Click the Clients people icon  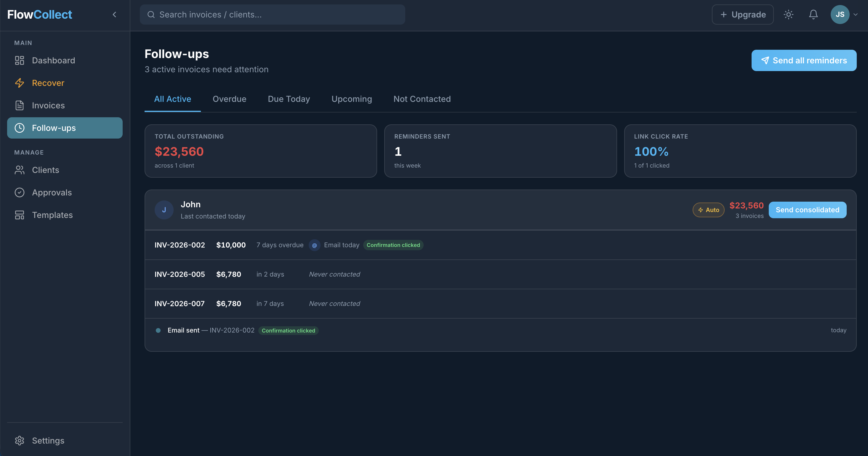(20, 170)
